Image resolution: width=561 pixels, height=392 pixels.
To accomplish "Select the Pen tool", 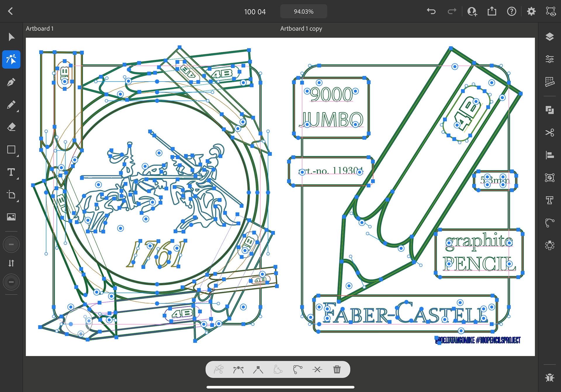I will pyautogui.click(x=11, y=82).
